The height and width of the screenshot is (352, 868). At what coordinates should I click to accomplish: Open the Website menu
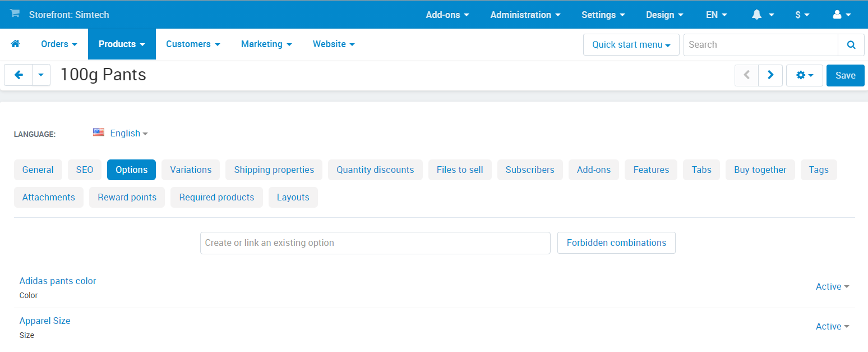334,44
